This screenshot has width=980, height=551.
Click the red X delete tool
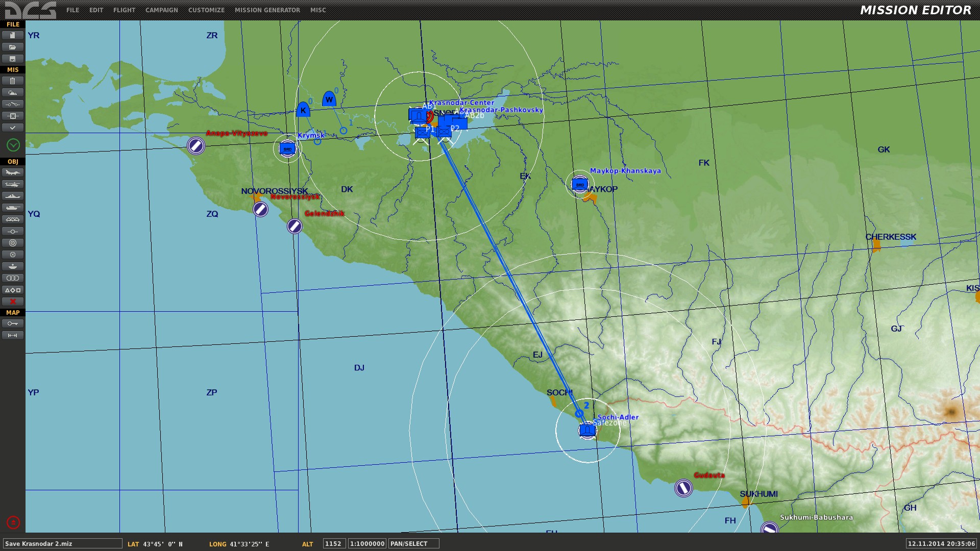click(13, 302)
